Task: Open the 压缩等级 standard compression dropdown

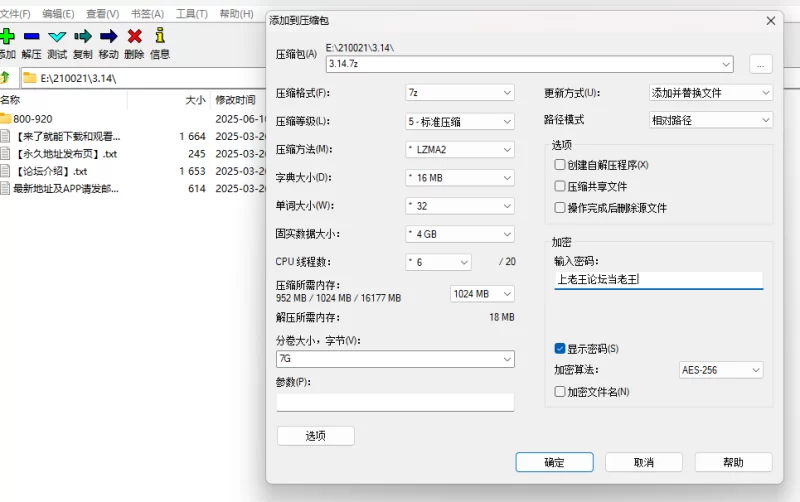Action: (x=460, y=121)
